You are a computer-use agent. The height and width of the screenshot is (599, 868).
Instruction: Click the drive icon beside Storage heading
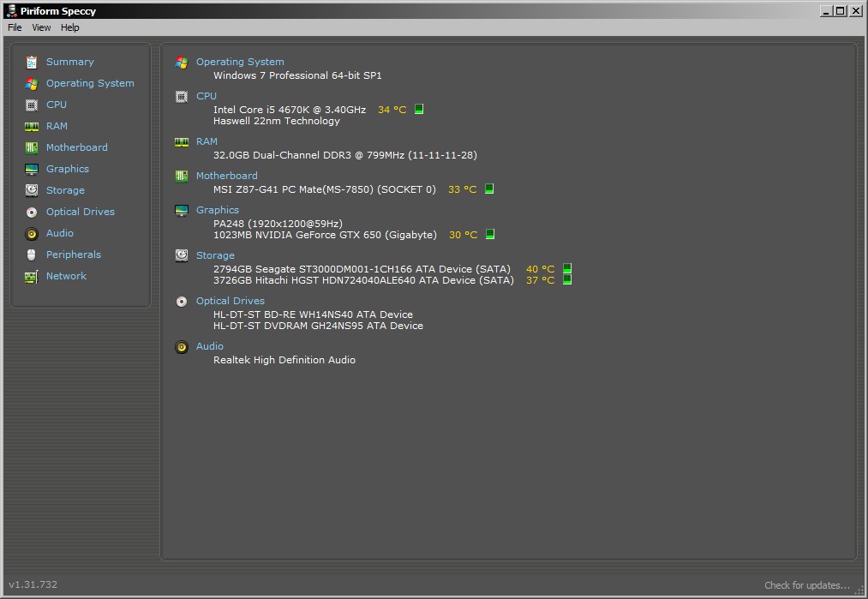(182, 255)
